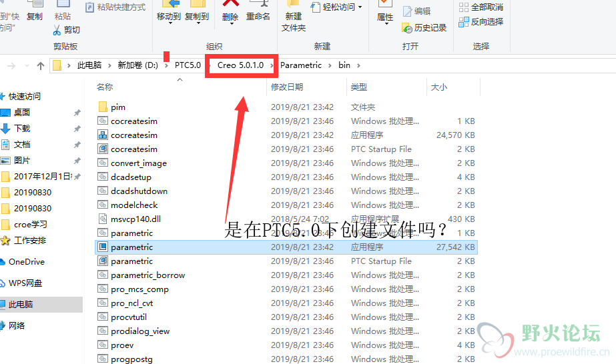Expand chevron after bin breadcrumb

point(358,65)
